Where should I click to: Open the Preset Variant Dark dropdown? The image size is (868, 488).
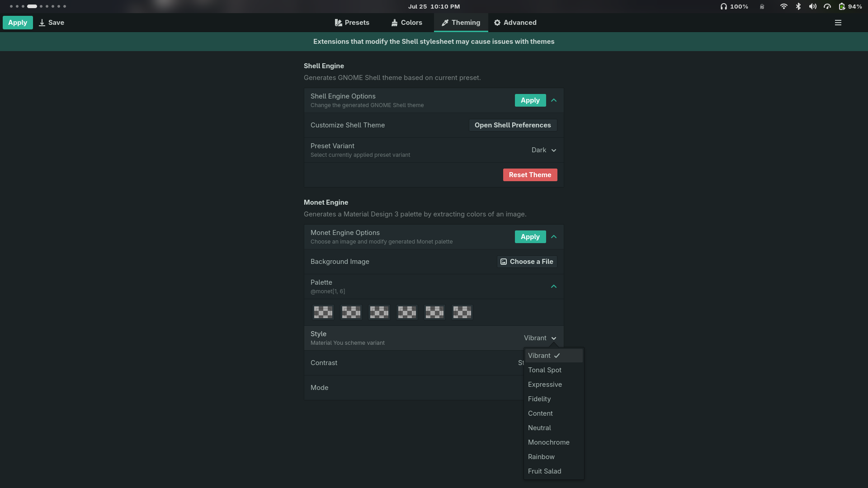pos(544,150)
